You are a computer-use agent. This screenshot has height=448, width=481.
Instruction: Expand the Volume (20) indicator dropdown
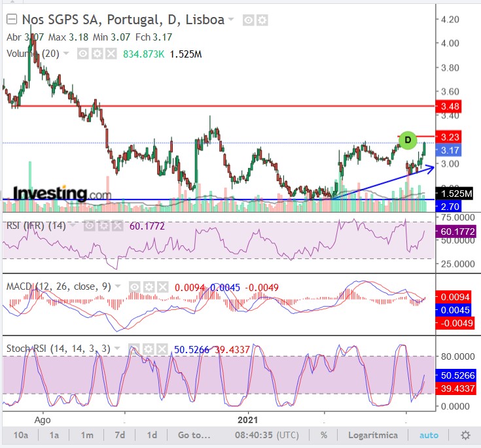click(66, 54)
